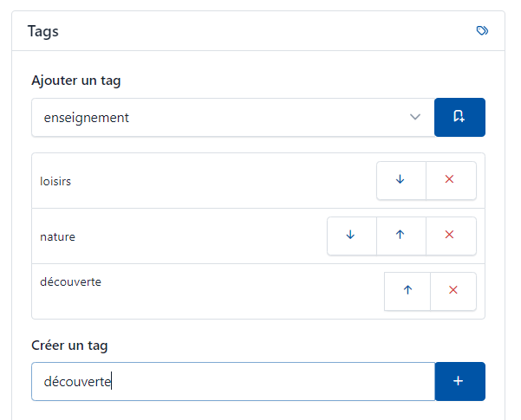Move the découverte tag up
The height and width of the screenshot is (420, 521).
click(408, 291)
